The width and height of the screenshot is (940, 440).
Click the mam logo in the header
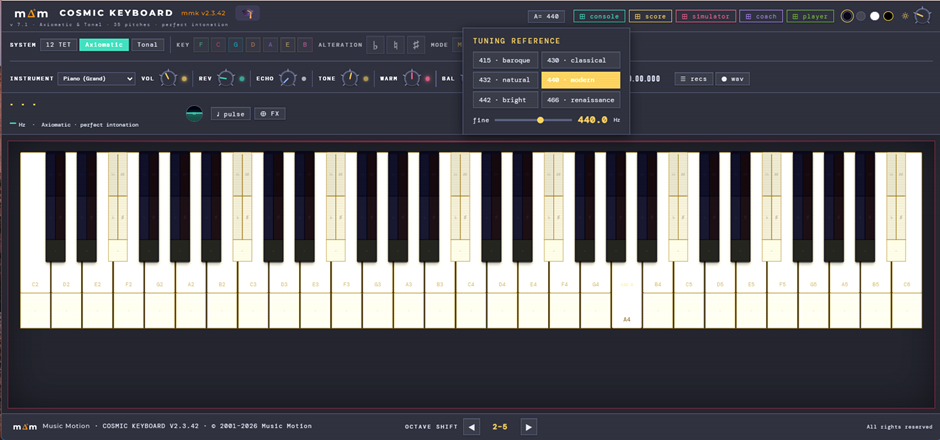tap(31, 13)
